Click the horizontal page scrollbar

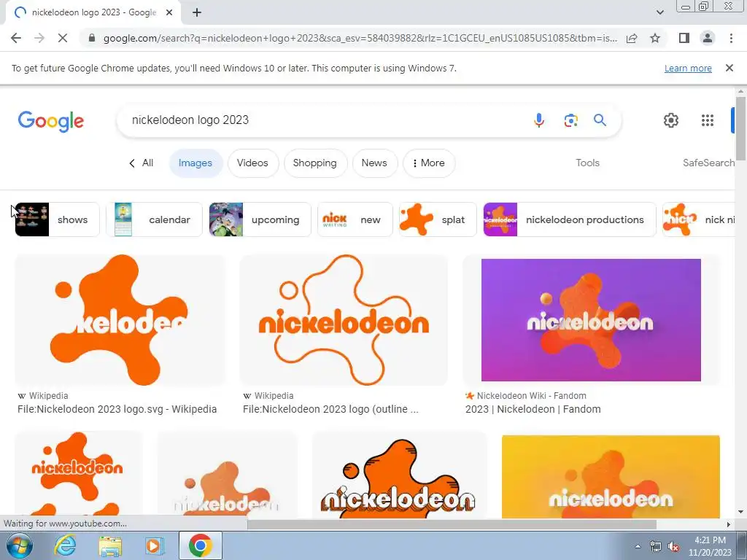tap(452, 524)
